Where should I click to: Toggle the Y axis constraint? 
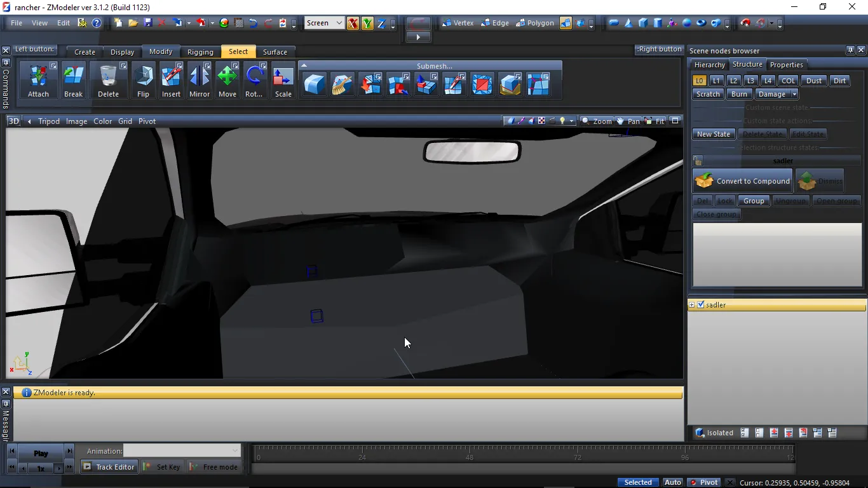[367, 24]
